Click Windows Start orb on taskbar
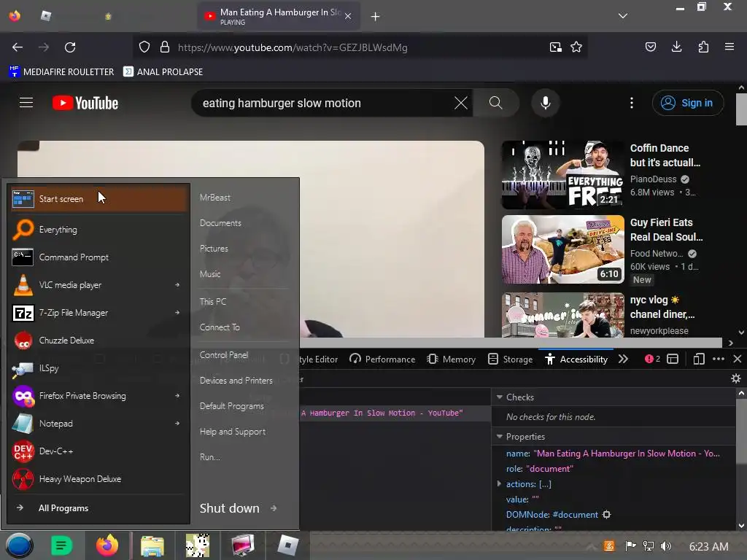747x560 pixels. pos(19,545)
